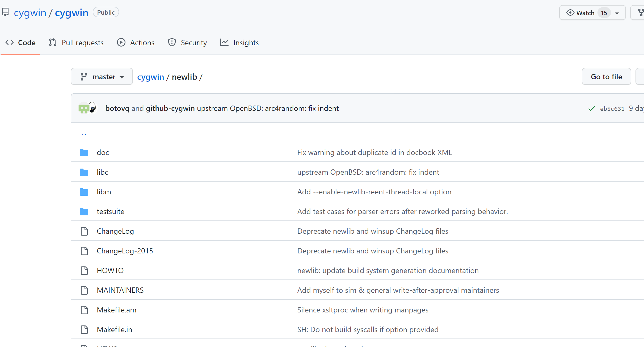
Task: Go to cygwin root in the breadcrumb
Action: point(150,77)
